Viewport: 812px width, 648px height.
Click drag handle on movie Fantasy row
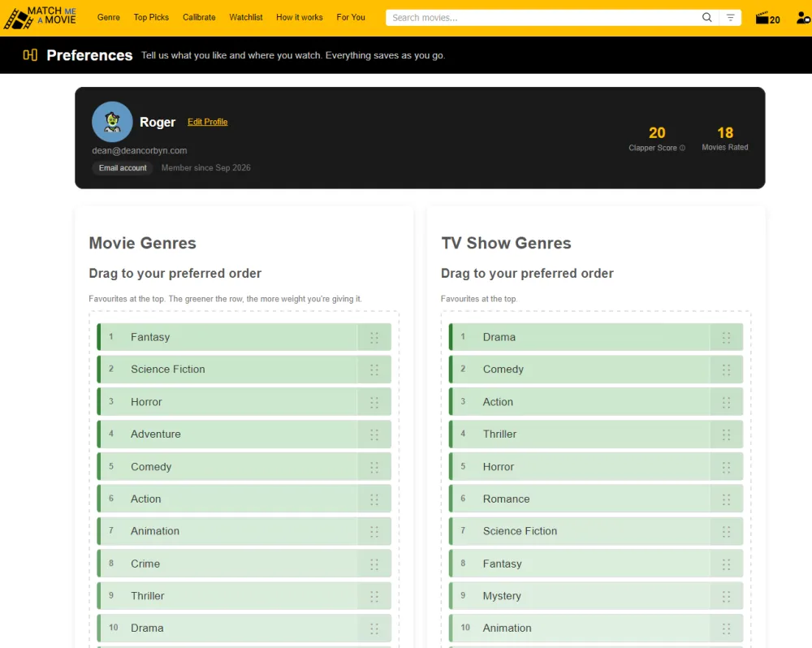(x=374, y=338)
